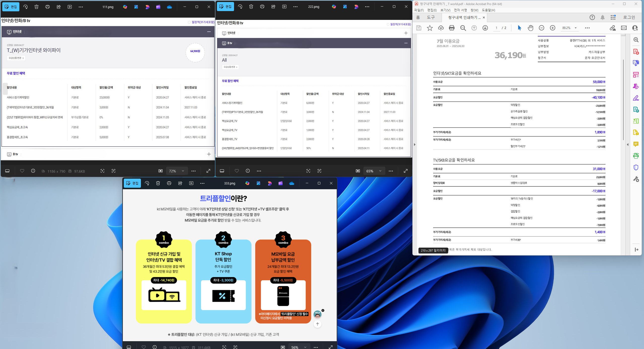Open OneDrive icon in 333.png window
The height and width of the screenshot is (349, 644).
pyautogui.click(x=292, y=183)
